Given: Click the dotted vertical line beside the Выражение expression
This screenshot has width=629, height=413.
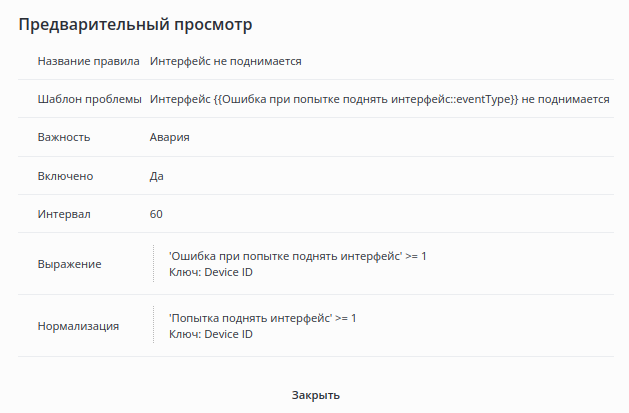Looking at the screenshot, I should click(x=153, y=264).
